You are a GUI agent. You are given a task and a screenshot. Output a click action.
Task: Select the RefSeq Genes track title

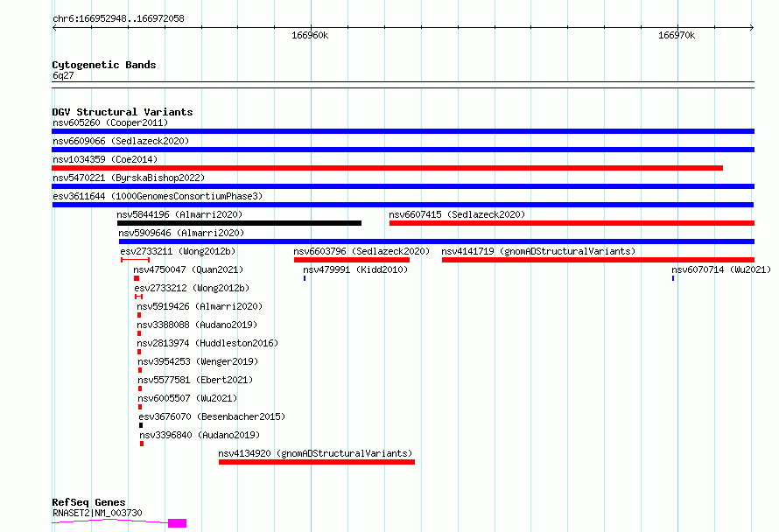88,502
